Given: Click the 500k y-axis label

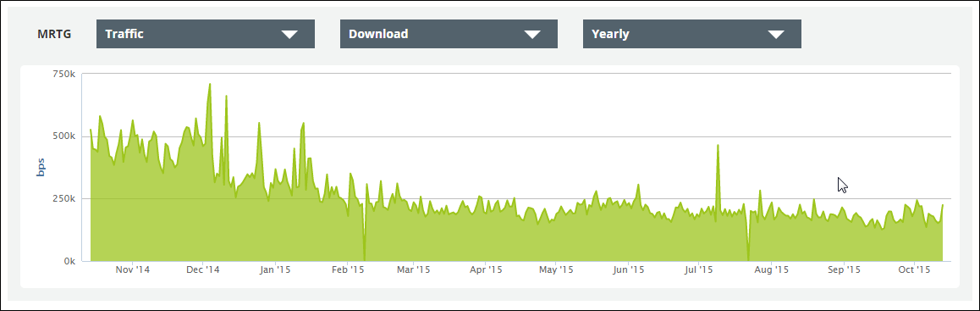Looking at the screenshot, I should click(x=64, y=136).
